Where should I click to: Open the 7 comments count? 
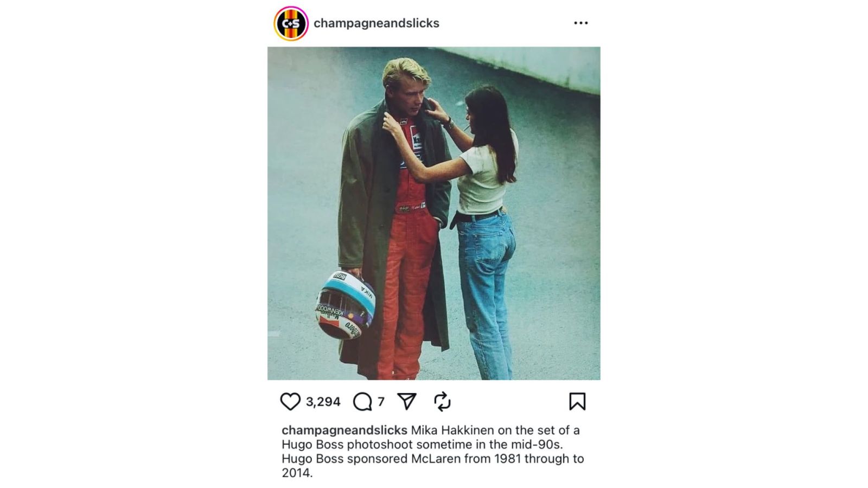point(381,402)
